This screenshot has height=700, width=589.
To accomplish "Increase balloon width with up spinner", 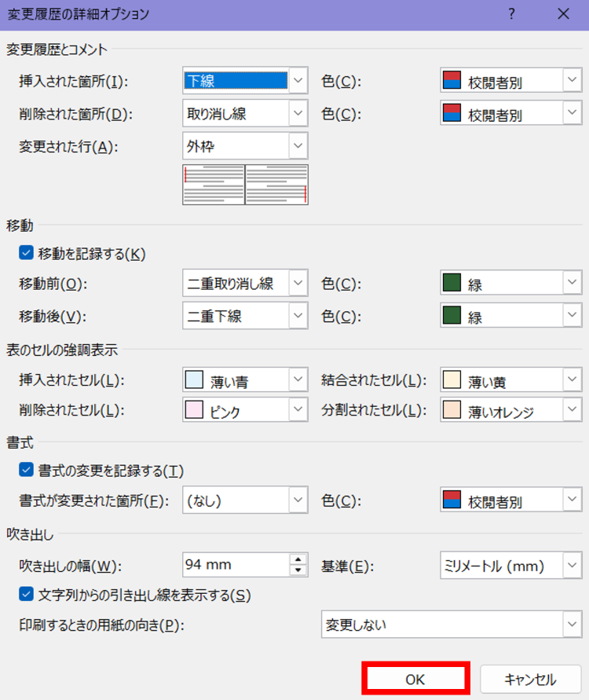I will pyautogui.click(x=298, y=559).
